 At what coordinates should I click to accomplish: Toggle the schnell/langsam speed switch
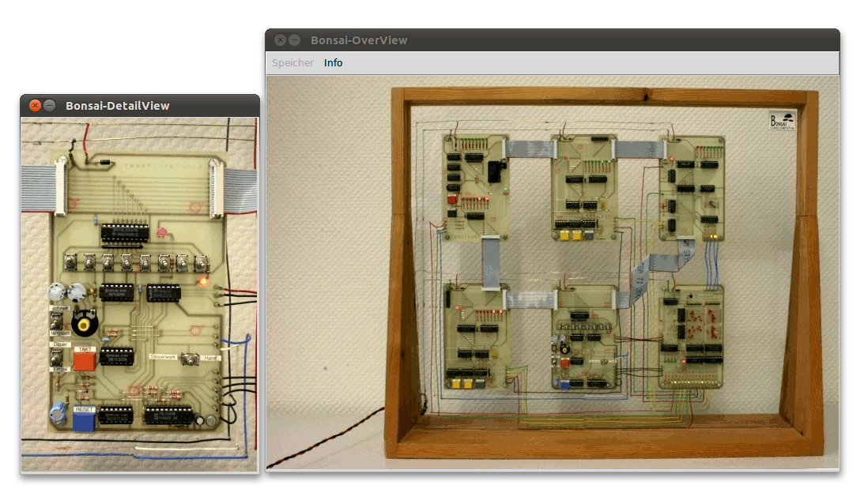(x=57, y=322)
